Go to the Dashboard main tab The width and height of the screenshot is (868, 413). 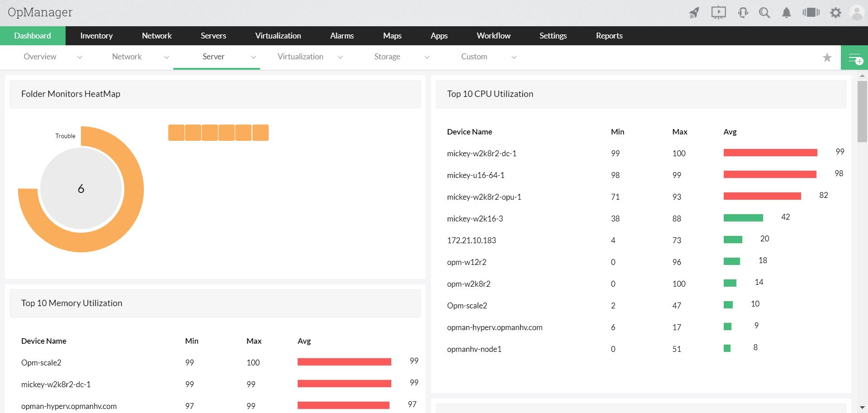[33, 36]
